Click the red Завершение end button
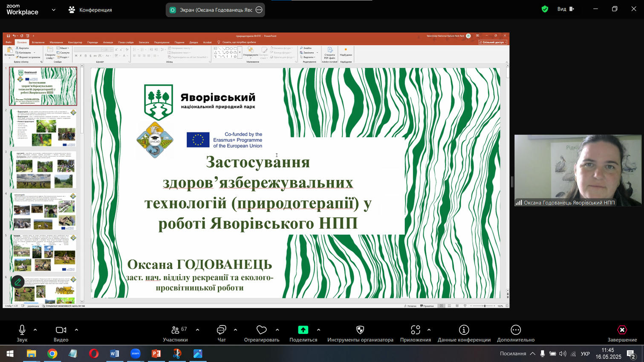This screenshot has width=644, height=362. [622, 333]
